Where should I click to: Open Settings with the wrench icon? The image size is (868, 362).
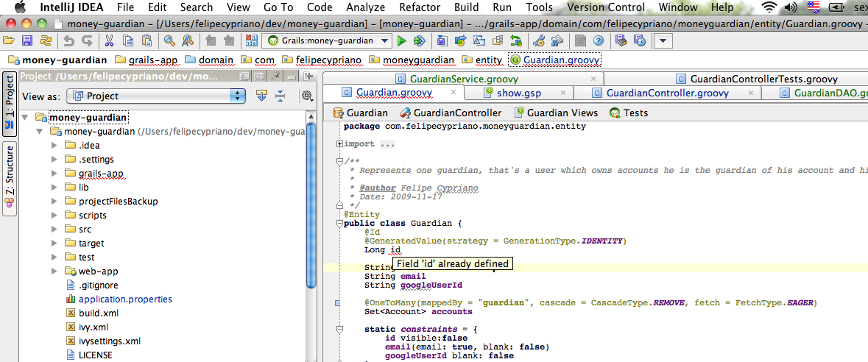(x=539, y=40)
